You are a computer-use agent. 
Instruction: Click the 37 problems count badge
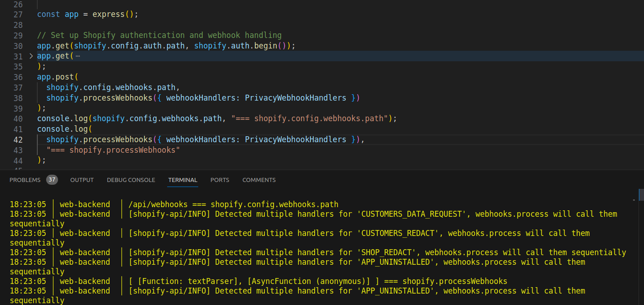coord(52,180)
